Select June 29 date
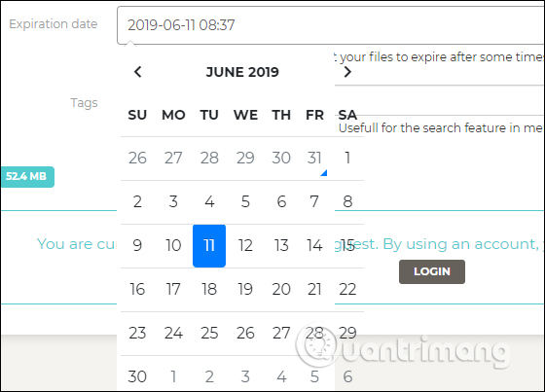 [x=347, y=334]
